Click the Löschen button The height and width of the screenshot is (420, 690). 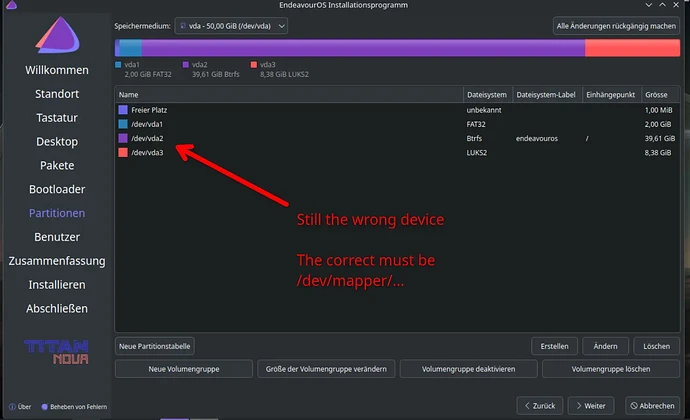tap(657, 346)
